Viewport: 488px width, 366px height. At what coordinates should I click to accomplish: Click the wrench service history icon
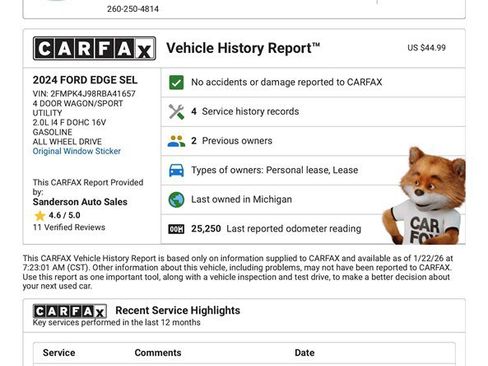tap(176, 112)
